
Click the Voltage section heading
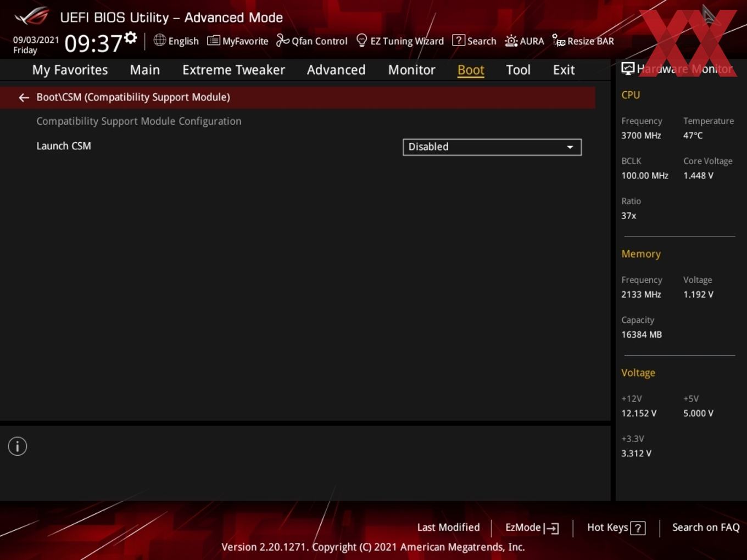point(638,373)
